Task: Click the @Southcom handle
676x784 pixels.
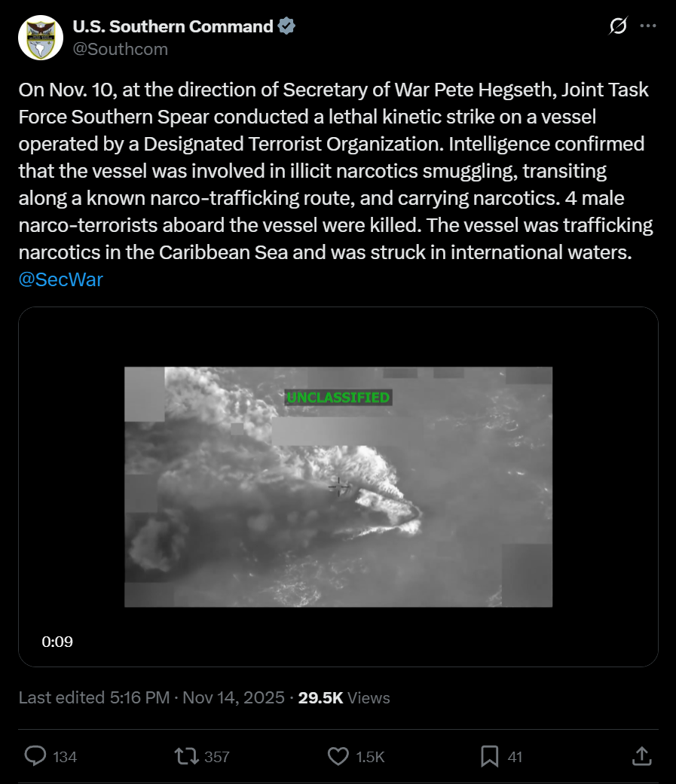Action: point(120,49)
